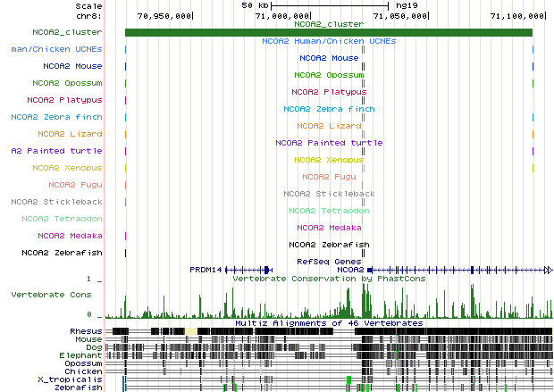Click the PRDM14 gene in RefSeq track
Image resolution: width=554 pixels, height=392 pixels.
[x=205, y=270]
